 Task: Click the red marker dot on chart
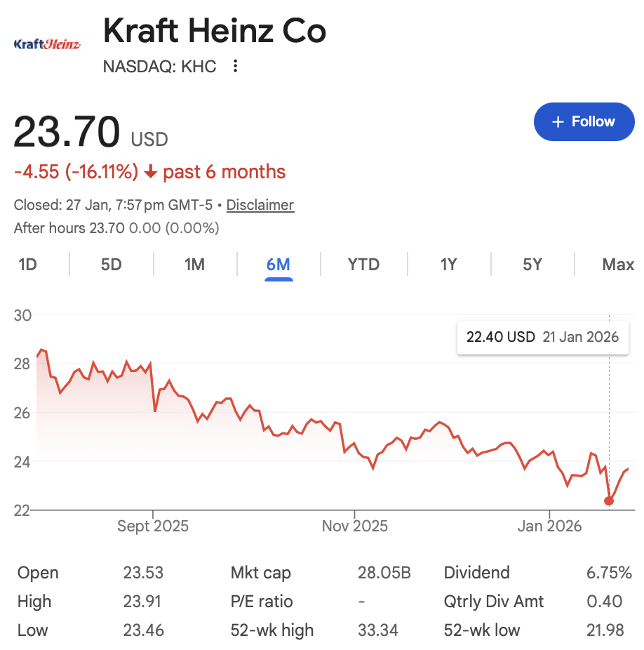[x=609, y=500]
